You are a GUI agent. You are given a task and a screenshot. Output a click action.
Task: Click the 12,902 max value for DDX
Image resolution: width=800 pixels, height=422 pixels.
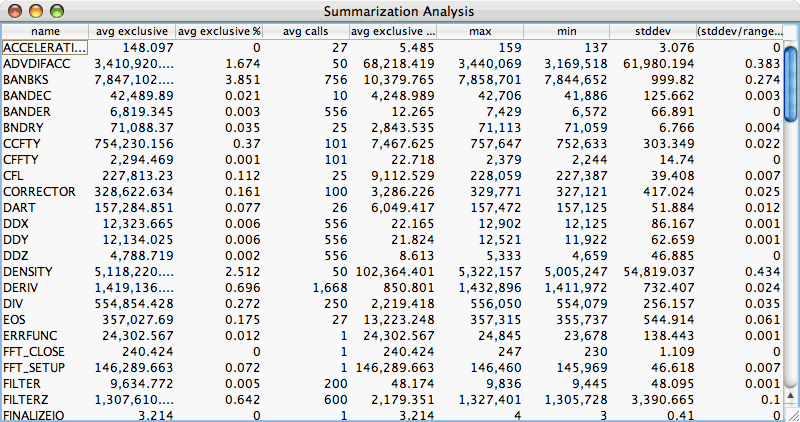pos(500,224)
